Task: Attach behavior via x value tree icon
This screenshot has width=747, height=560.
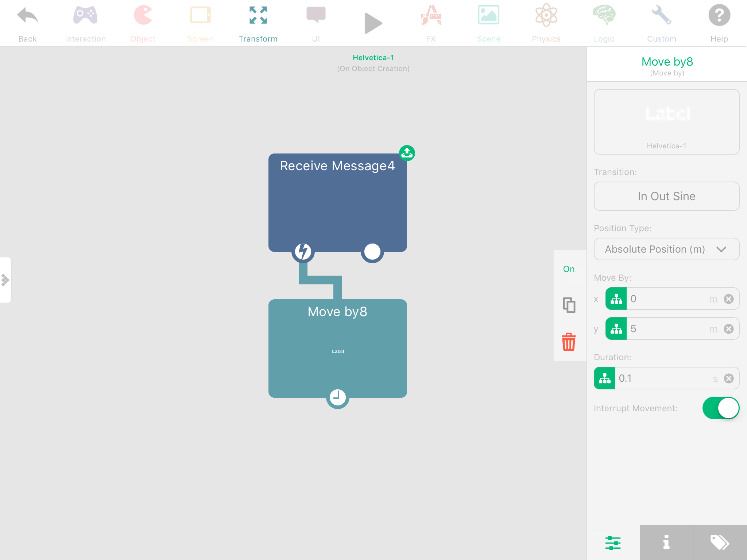Action: [x=616, y=299]
